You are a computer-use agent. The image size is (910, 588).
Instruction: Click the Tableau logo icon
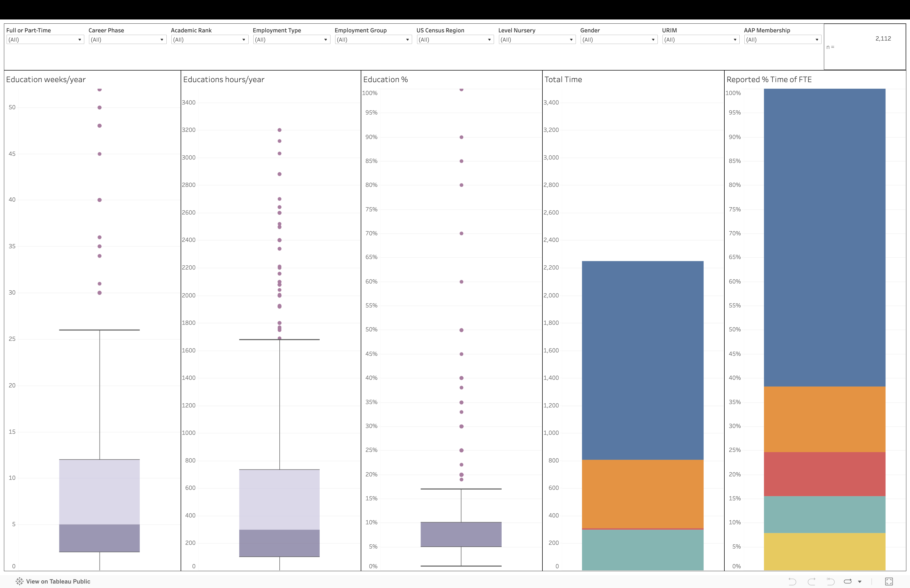pyautogui.click(x=19, y=581)
